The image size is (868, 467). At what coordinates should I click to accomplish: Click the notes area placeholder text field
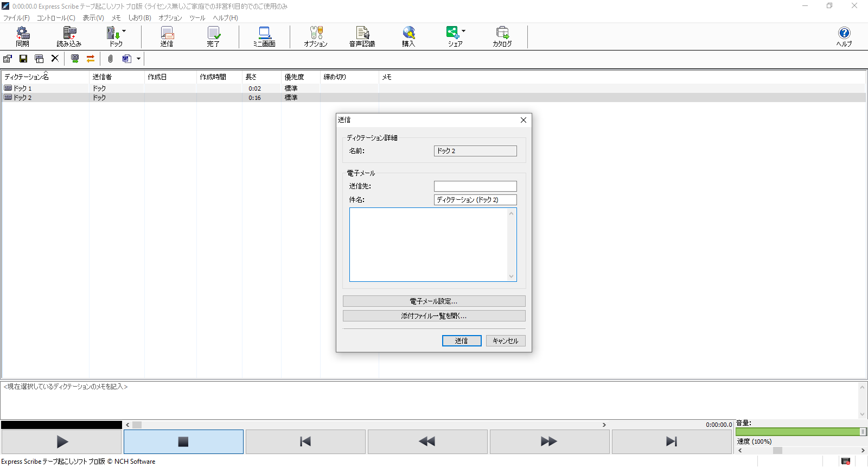pyautogui.click(x=429, y=400)
